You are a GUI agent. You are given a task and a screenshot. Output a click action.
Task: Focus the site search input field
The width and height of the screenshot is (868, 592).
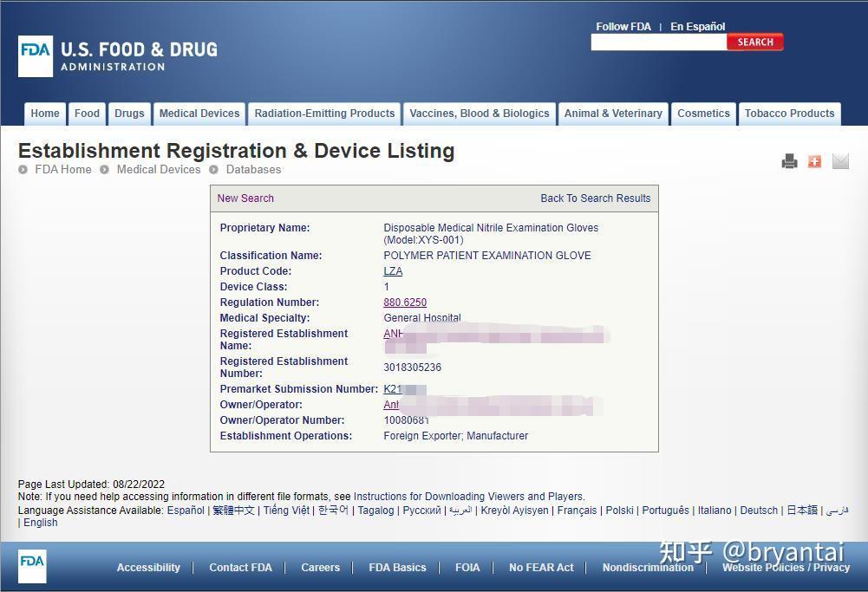(659, 42)
